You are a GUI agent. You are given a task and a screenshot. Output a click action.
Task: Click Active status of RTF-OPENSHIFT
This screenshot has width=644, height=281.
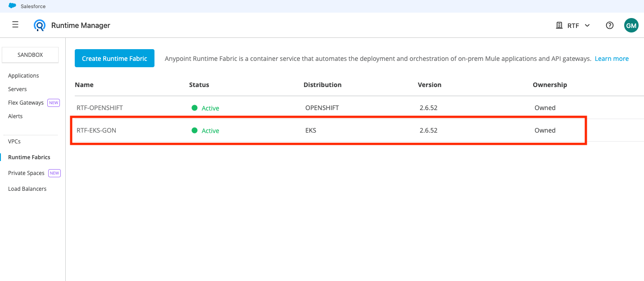(x=210, y=108)
